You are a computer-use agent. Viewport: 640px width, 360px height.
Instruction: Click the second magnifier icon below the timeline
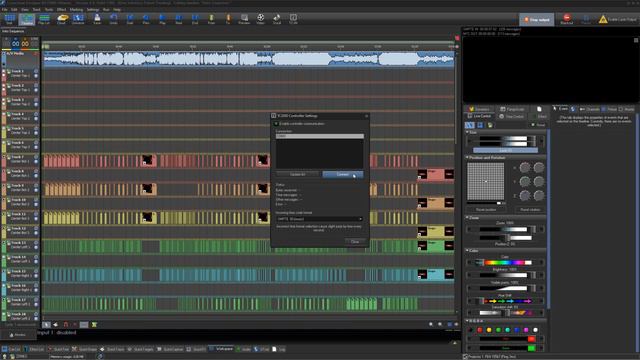tap(440, 324)
